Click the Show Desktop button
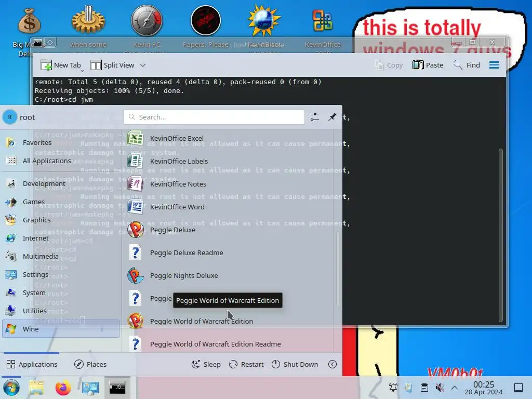 (518, 388)
